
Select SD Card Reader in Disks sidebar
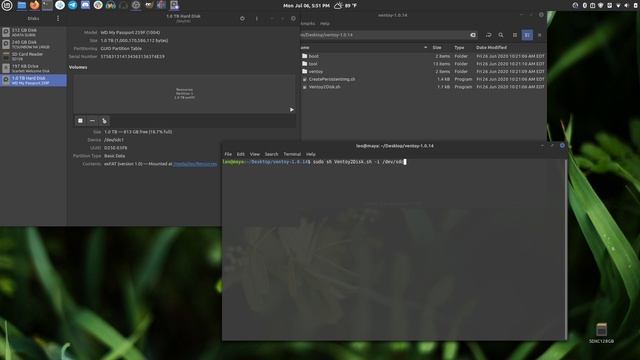[33, 56]
